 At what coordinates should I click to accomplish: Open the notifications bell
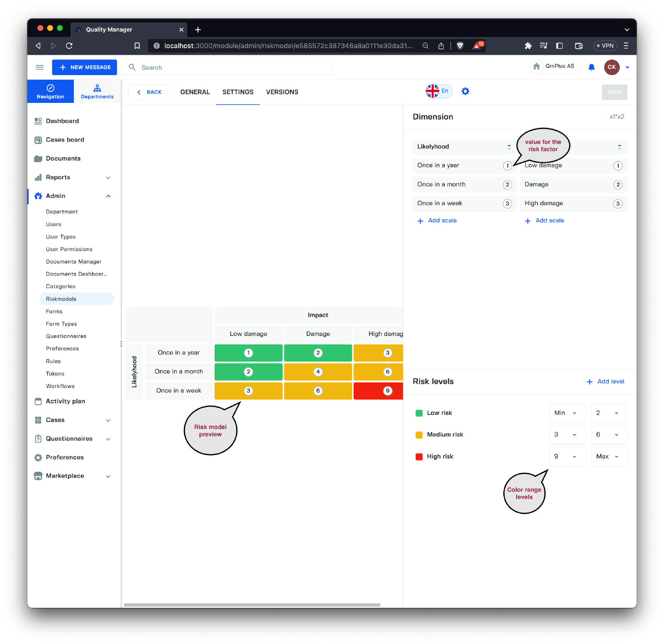[591, 67]
